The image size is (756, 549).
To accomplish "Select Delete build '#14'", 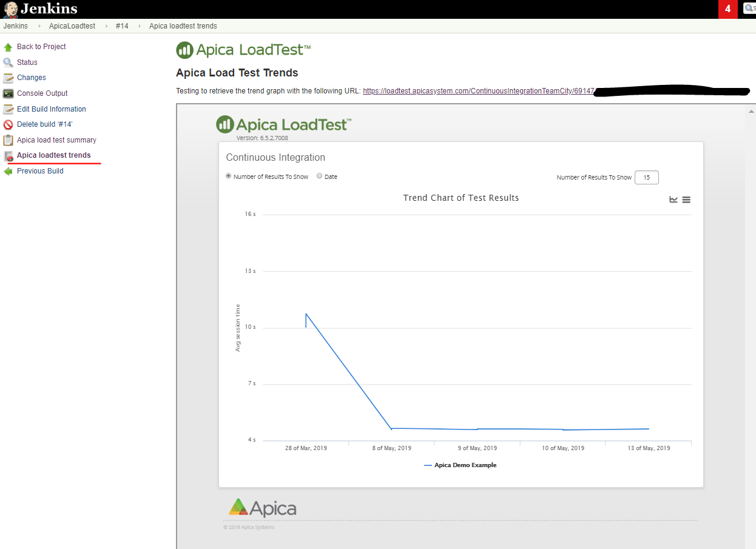I will point(45,124).
